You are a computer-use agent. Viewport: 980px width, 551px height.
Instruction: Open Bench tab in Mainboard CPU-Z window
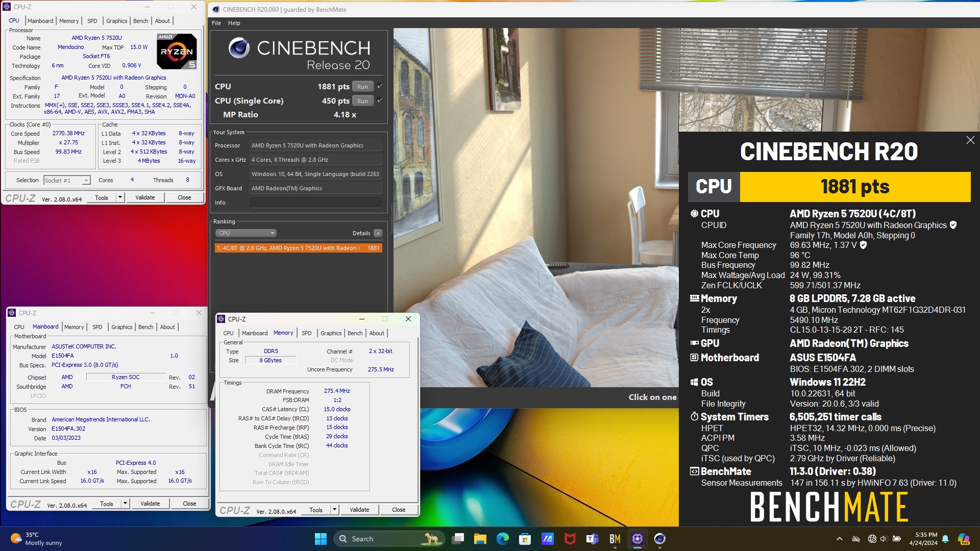pyautogui.click(x=146, y=327)
